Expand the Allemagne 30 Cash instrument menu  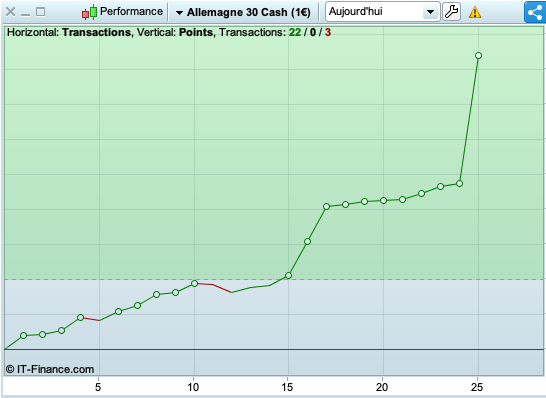243,12
